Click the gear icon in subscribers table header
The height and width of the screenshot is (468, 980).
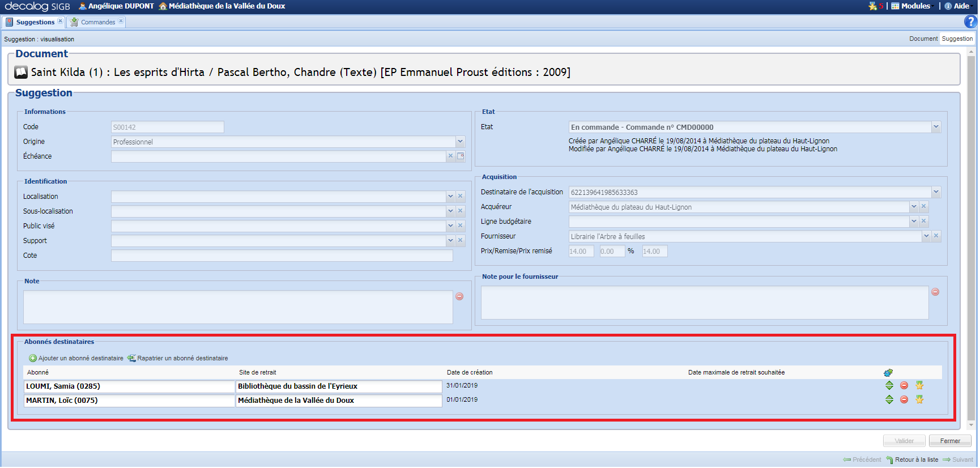click(888, 373)
